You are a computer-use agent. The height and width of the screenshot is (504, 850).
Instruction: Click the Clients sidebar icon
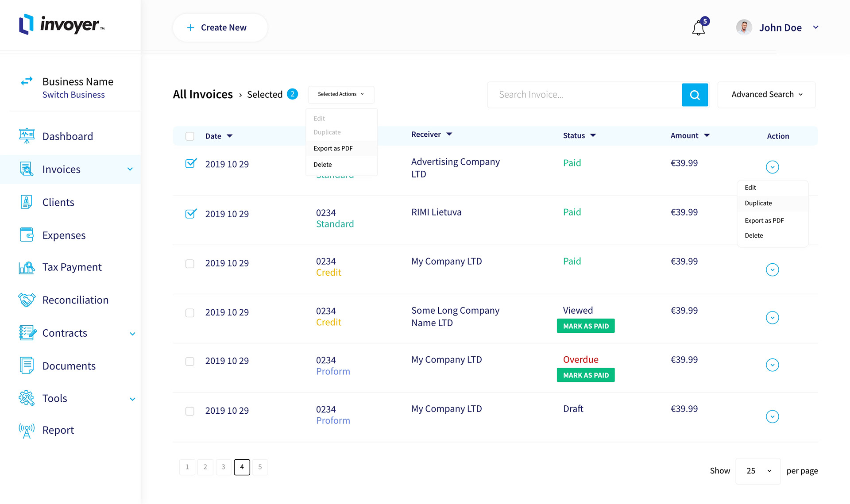click(27, 202)
